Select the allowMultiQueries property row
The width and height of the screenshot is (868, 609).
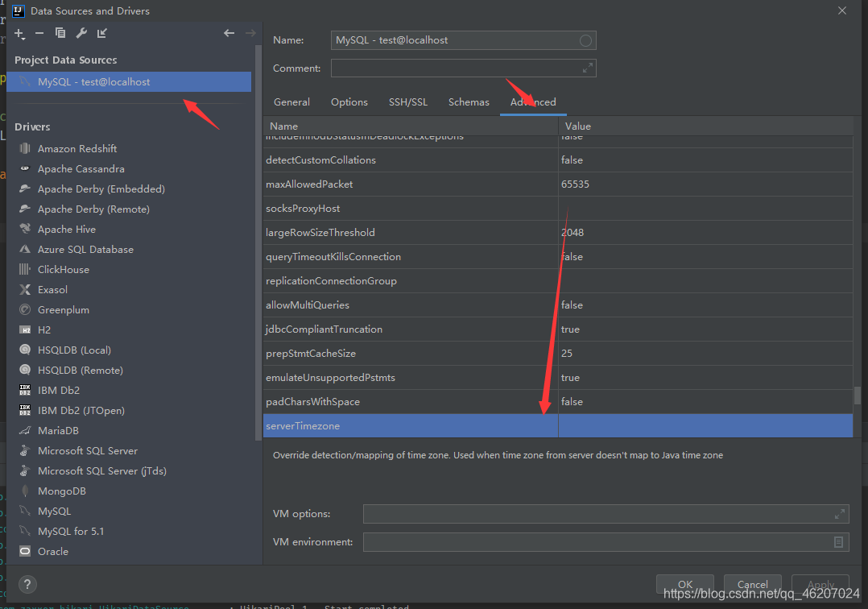pos(558,305)
